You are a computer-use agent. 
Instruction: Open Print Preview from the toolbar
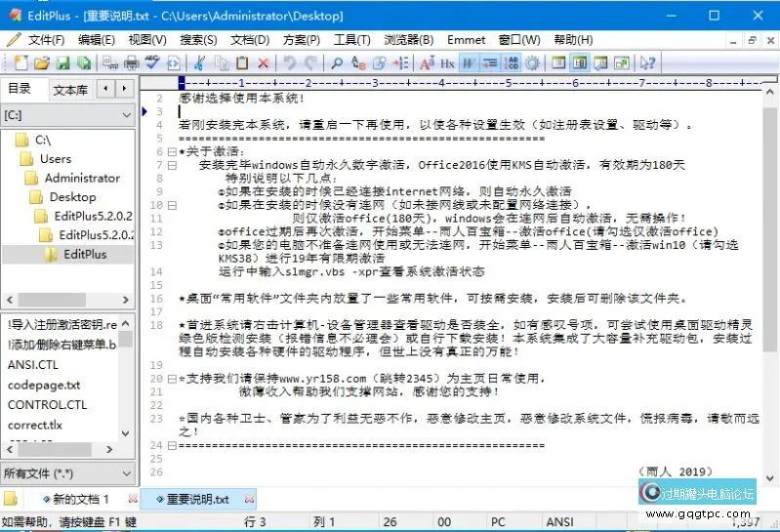coord(110,63)
